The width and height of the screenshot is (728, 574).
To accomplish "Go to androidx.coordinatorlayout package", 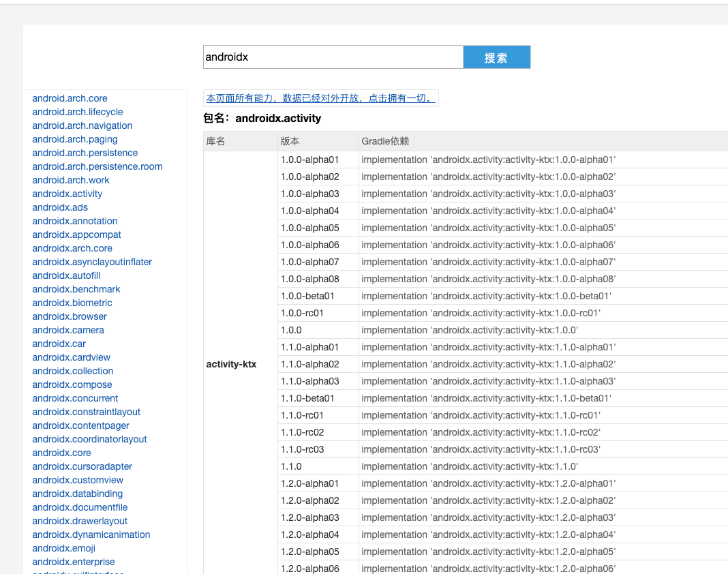I will tap(89, 439).
